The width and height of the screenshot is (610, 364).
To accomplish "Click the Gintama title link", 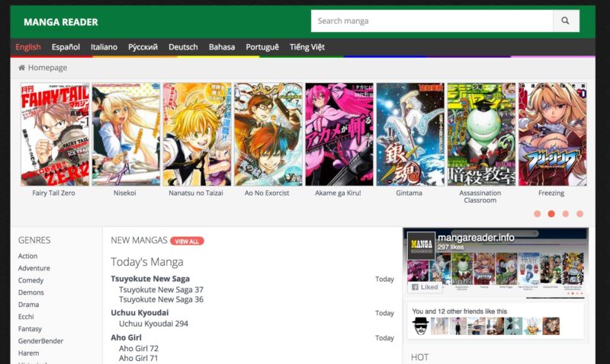I will coord(409,193).
